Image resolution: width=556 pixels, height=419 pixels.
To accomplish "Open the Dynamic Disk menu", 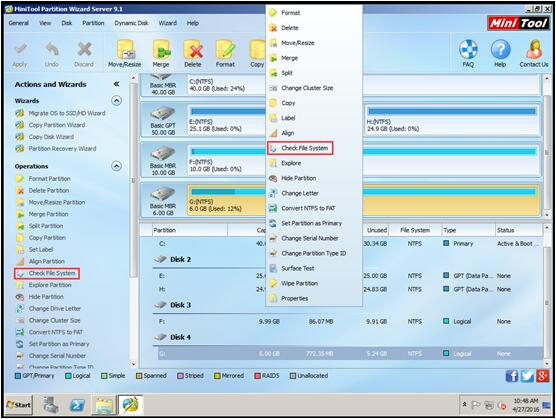I will (131, 23).
